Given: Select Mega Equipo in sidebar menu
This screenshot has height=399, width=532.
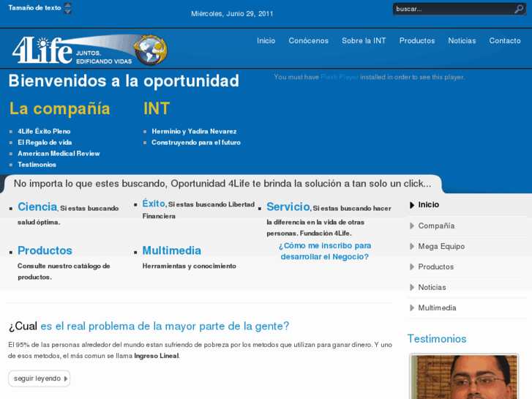Looking at the screenshot, I should pyautogui.click(x=441, y=247).
